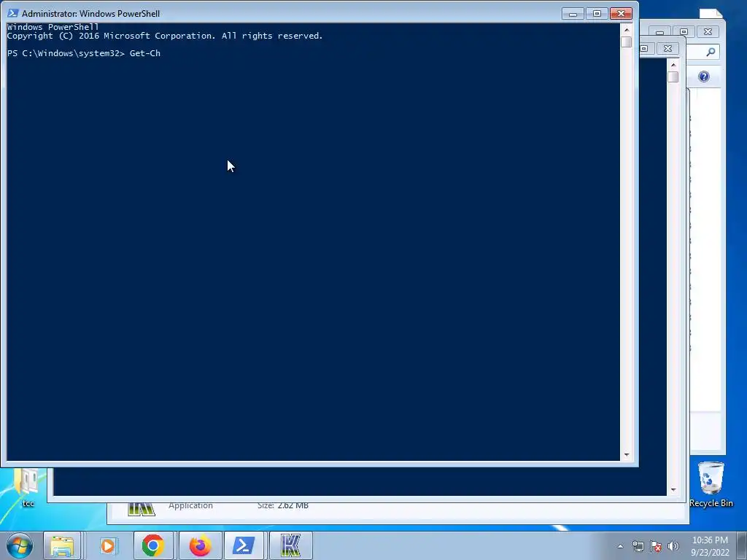Maximize the second PowerShell window behind
This screenshot has width=747, height=560.
(644, 49)
